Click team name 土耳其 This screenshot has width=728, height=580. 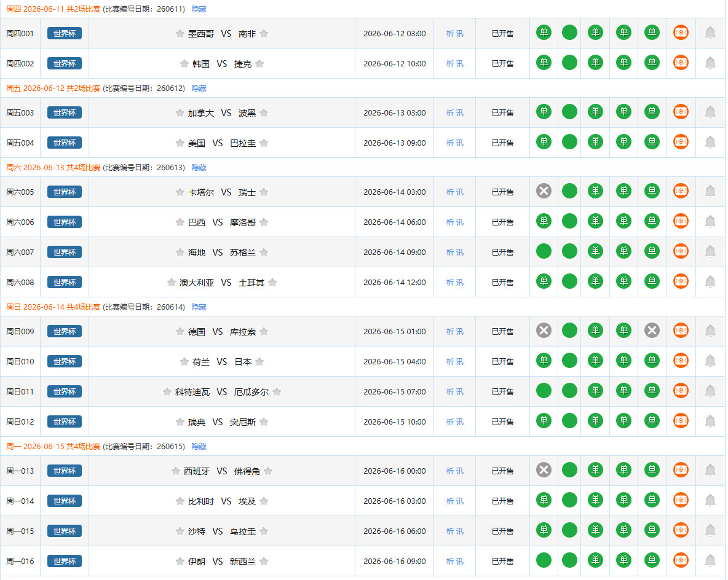[x=251, y=283]
